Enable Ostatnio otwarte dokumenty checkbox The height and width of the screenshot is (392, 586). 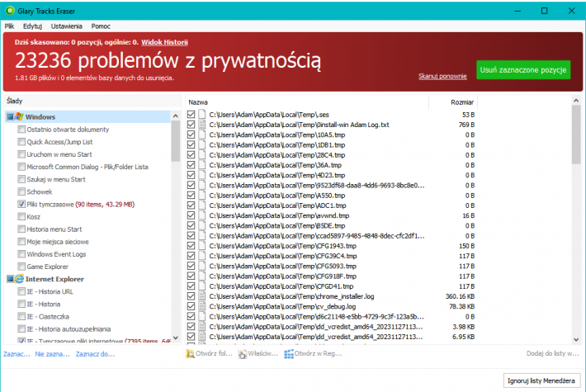(x=21, y=130)
